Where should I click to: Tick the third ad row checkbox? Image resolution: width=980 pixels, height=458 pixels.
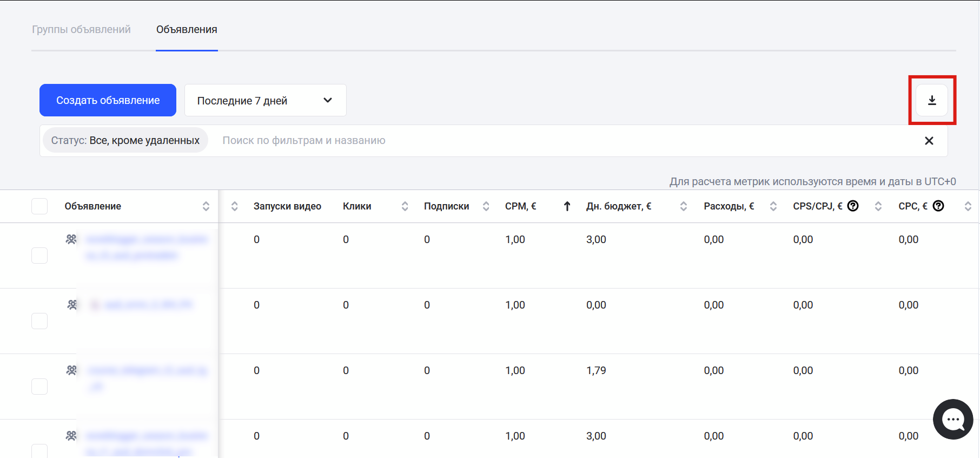[39, 387]
